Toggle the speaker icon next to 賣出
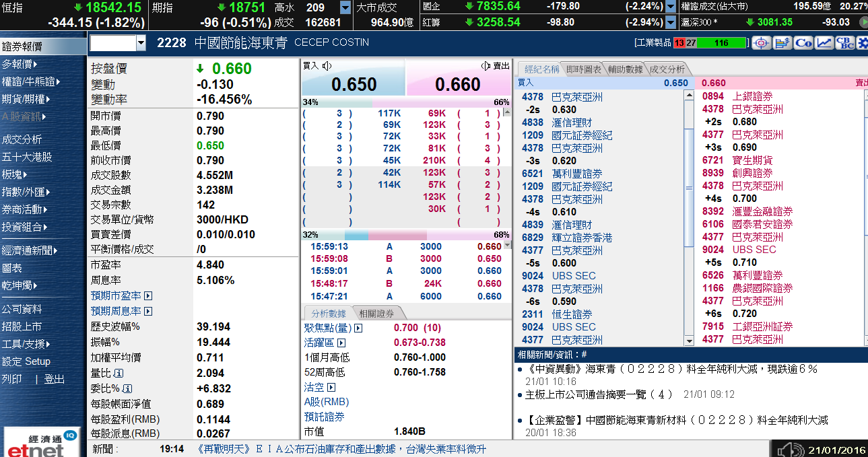Screen dimensions: 868x457 point(486,65)
